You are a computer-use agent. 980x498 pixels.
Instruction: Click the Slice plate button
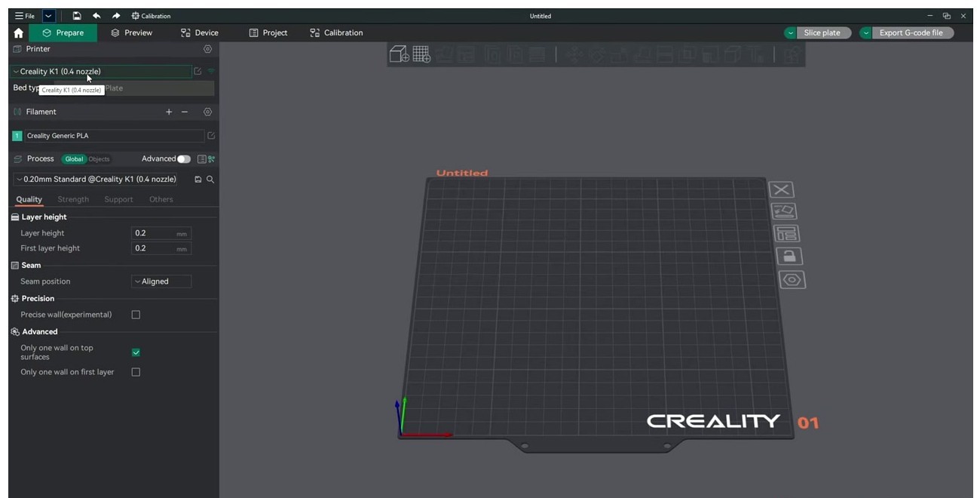tap(824, 33)
